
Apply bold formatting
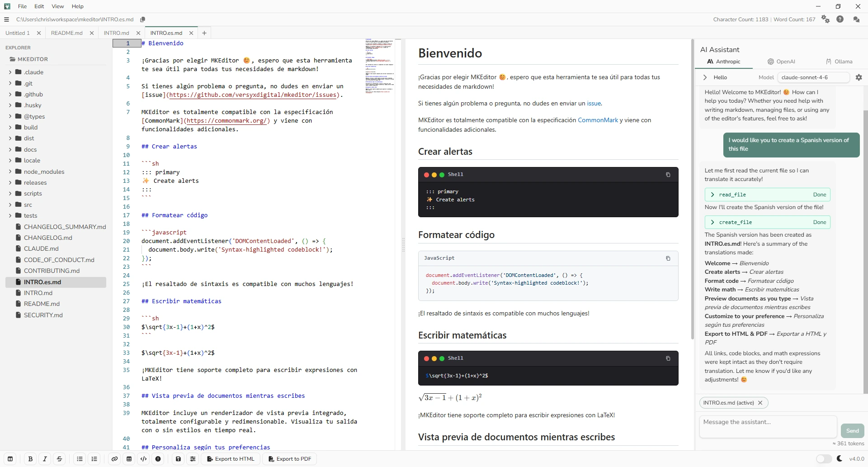[x=30, y=459]
